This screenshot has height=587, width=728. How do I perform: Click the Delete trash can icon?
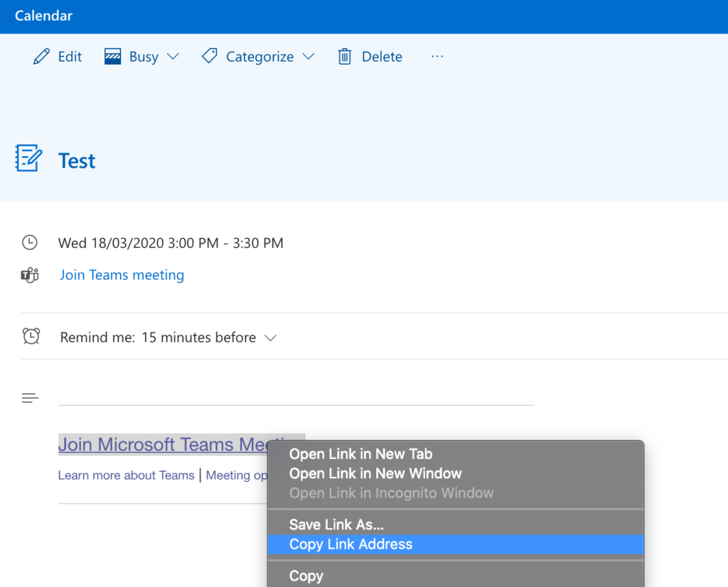[345, 57]
